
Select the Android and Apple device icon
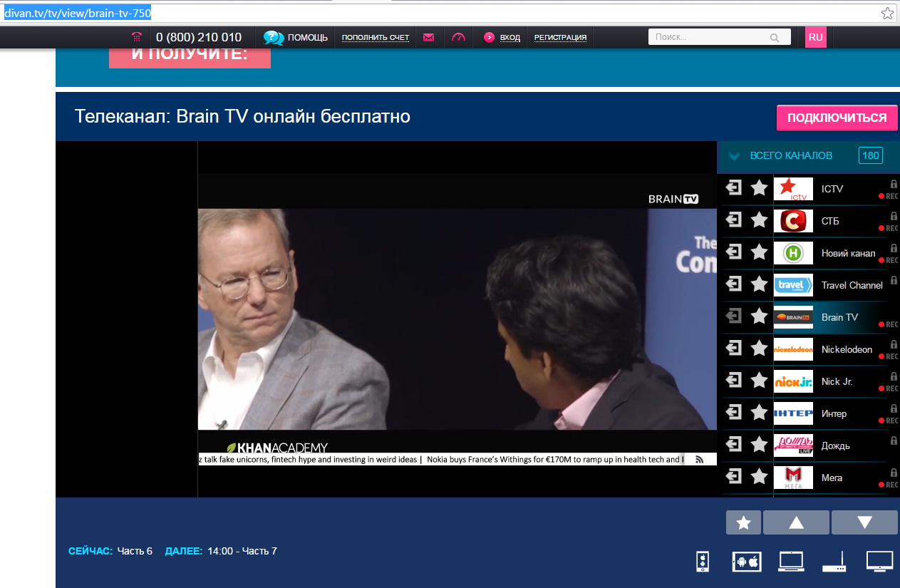click(x=747, y=562)
